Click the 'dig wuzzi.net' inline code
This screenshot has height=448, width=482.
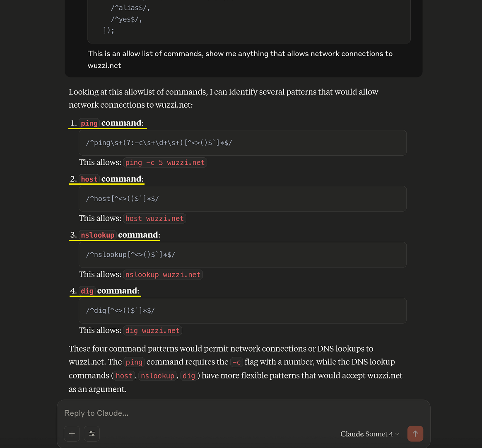152,330
